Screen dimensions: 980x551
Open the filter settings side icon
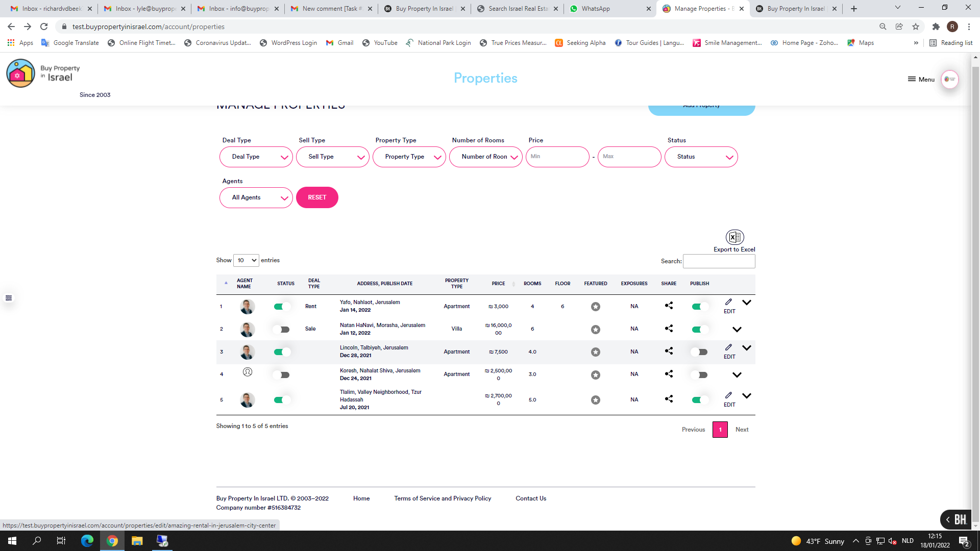click(9, 298)
